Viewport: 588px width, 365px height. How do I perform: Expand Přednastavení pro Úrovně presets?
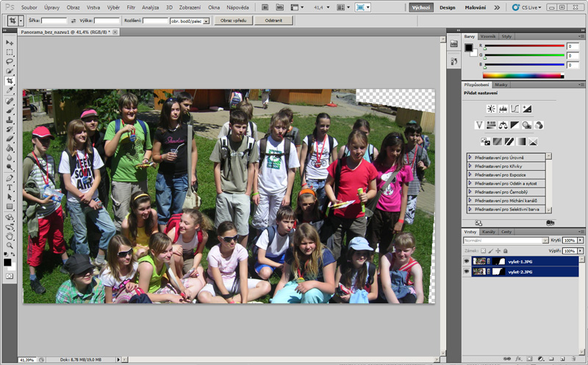pyautogui.click(x=470, y=157)
